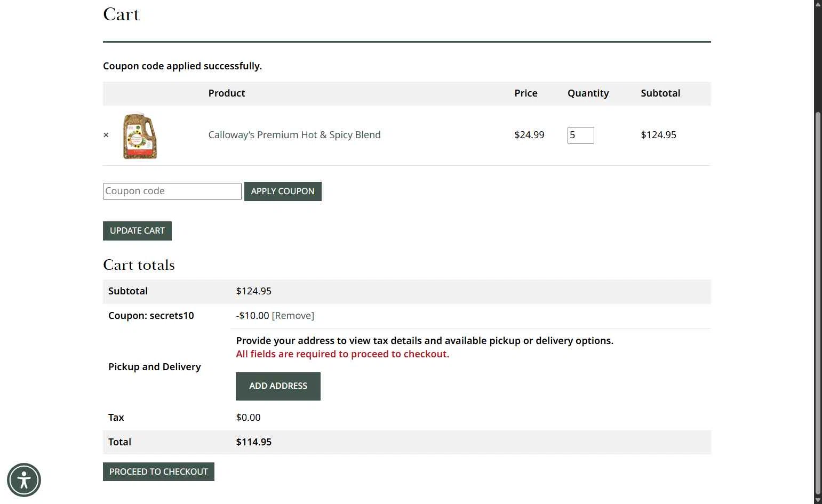Proceed to checkout

(158, 472)
